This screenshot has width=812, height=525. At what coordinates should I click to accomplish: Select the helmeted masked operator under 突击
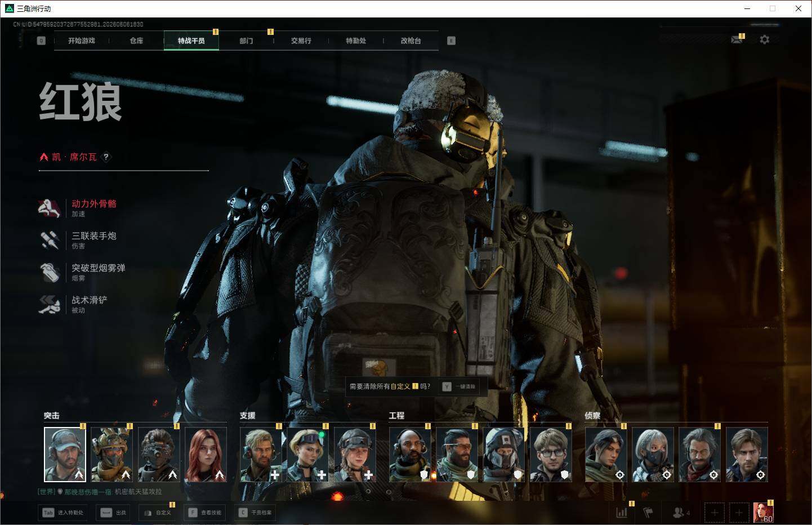[112, 455]
